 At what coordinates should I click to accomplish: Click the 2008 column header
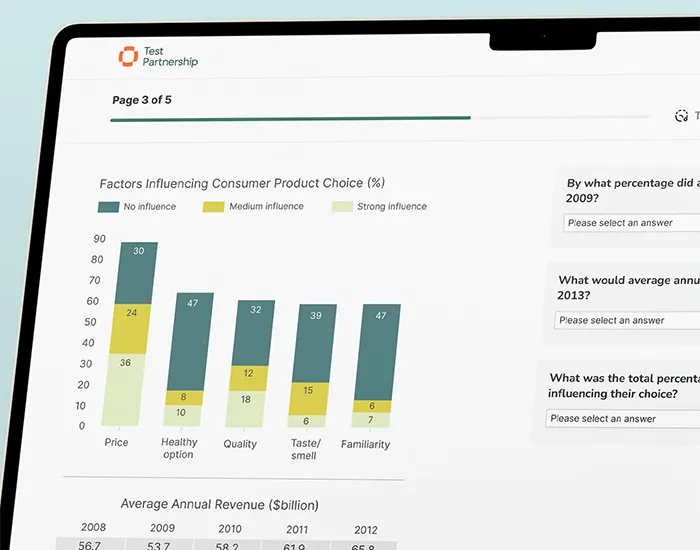click(93, 527)
